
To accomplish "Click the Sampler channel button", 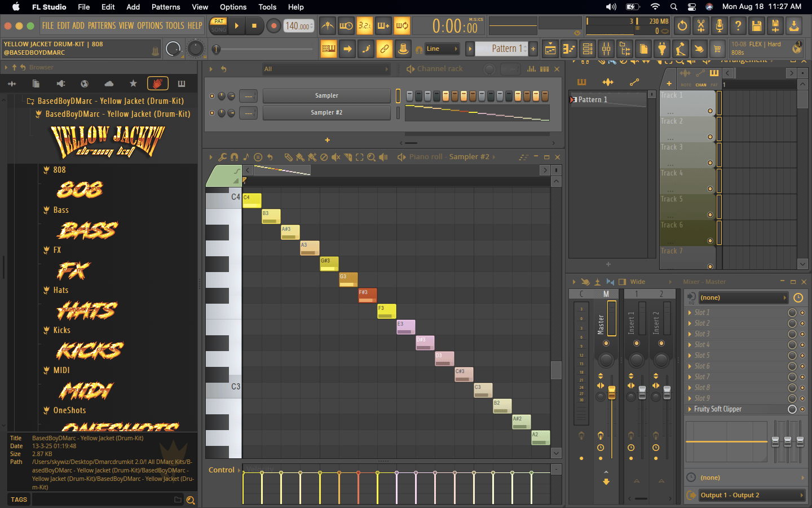I will [326, 96].
